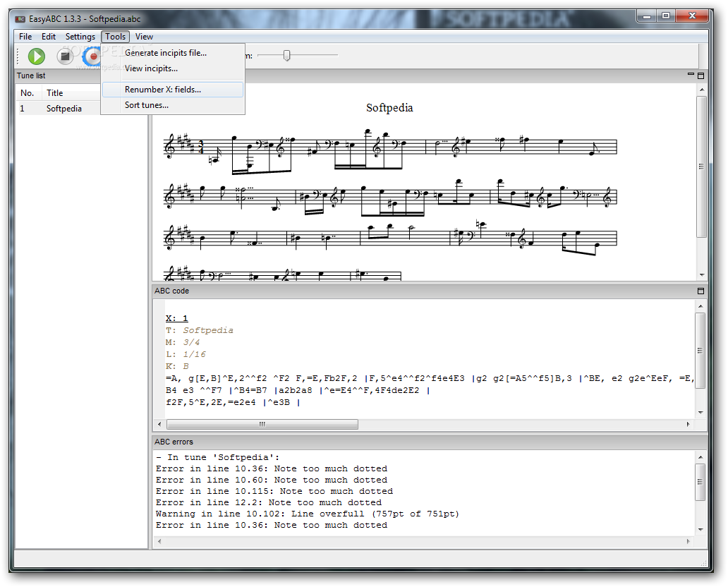
Task: Open the File menu
Action: 25,37
